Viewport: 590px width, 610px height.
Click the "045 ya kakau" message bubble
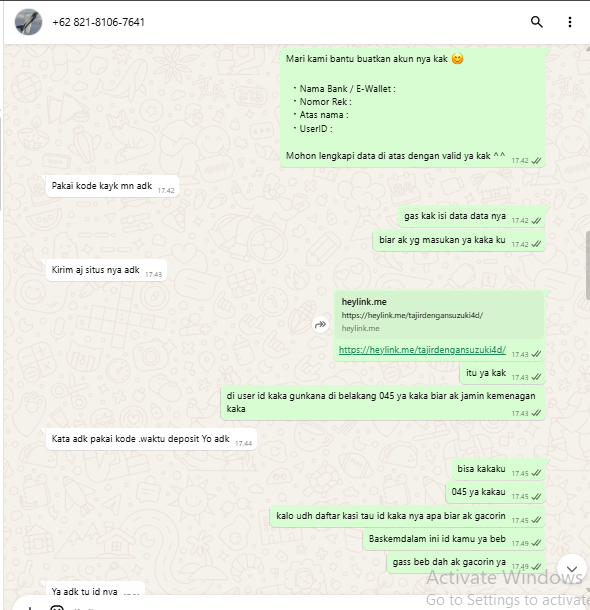point(495,492)
